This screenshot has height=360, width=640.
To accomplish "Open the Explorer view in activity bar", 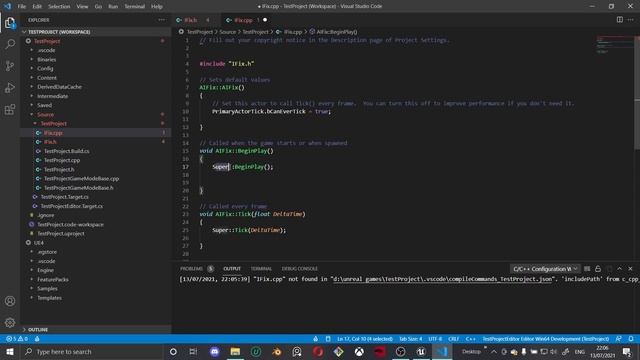I will point(10,23).
